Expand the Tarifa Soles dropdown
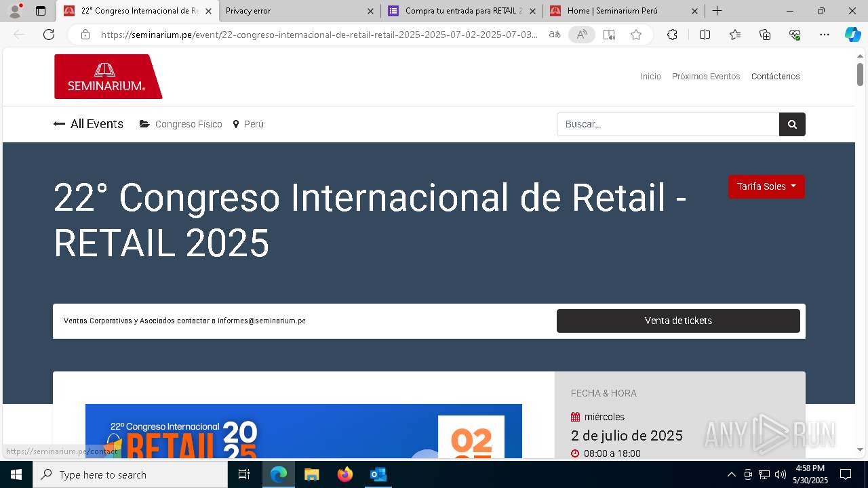This screenshot has width=868, height=488. click(x=766, y=186)
